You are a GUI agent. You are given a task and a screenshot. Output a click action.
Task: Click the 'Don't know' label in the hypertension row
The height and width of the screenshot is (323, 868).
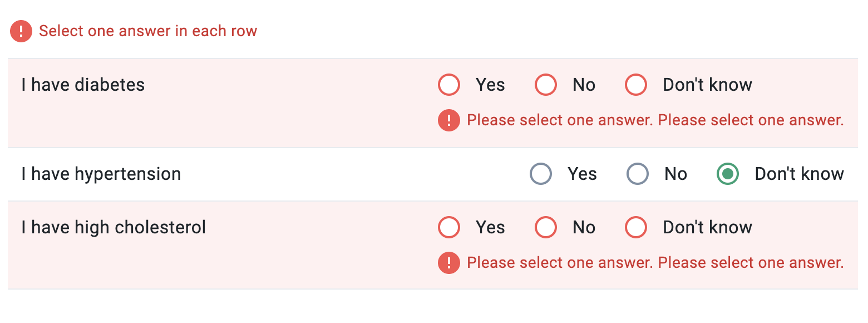pyautogui.click(x=799, y=174)
